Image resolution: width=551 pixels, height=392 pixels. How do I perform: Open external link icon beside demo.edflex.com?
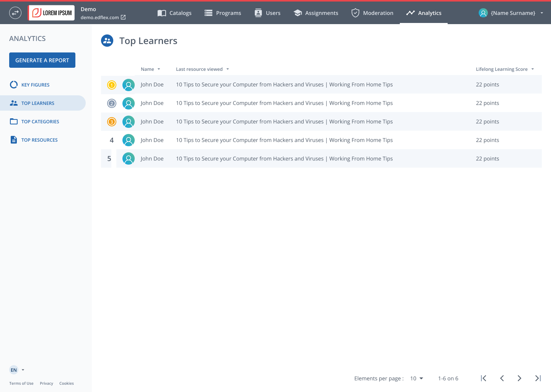pos(123,17)
